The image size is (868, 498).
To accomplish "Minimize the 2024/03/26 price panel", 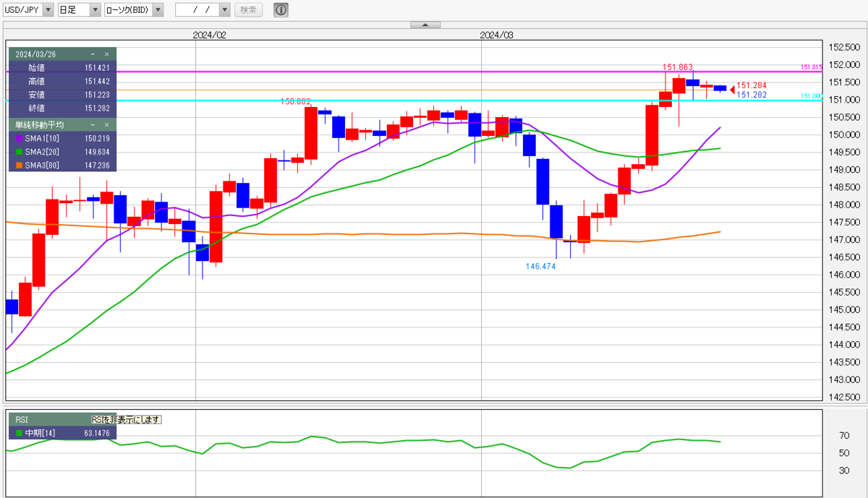I will (x=93, y=54).
